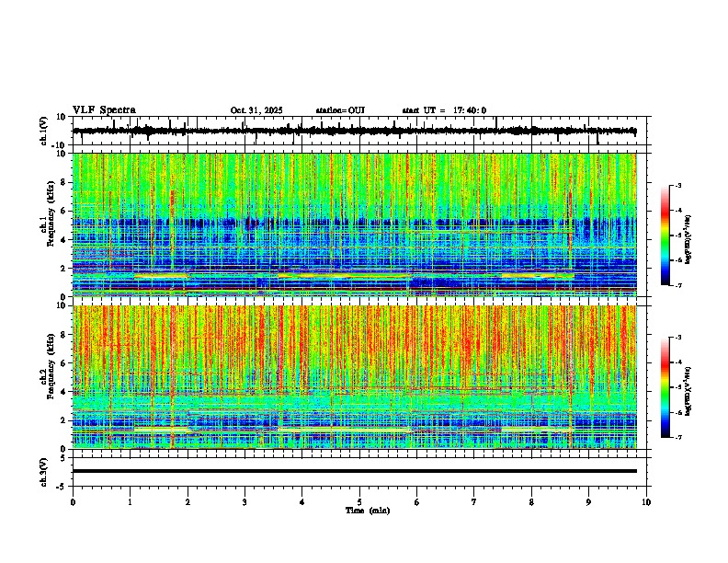Click the "6" tick on ch.2 frequency axis

point(63,363)
